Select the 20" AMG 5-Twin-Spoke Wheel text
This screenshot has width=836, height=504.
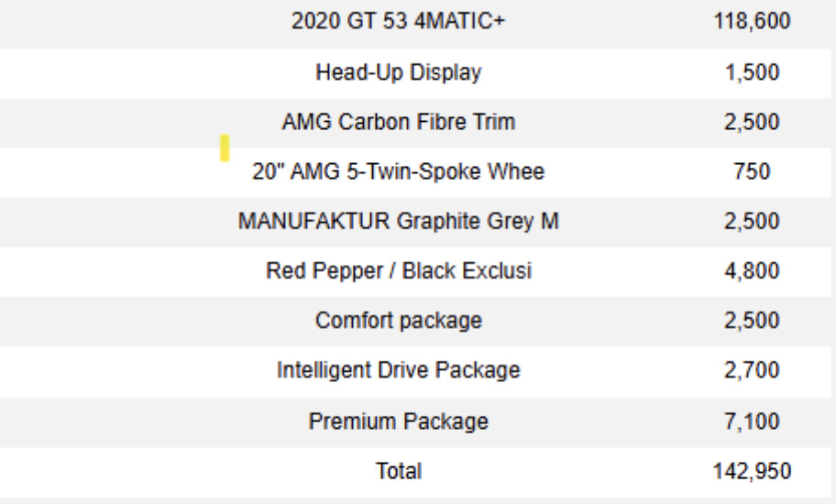tap(398, 171)
